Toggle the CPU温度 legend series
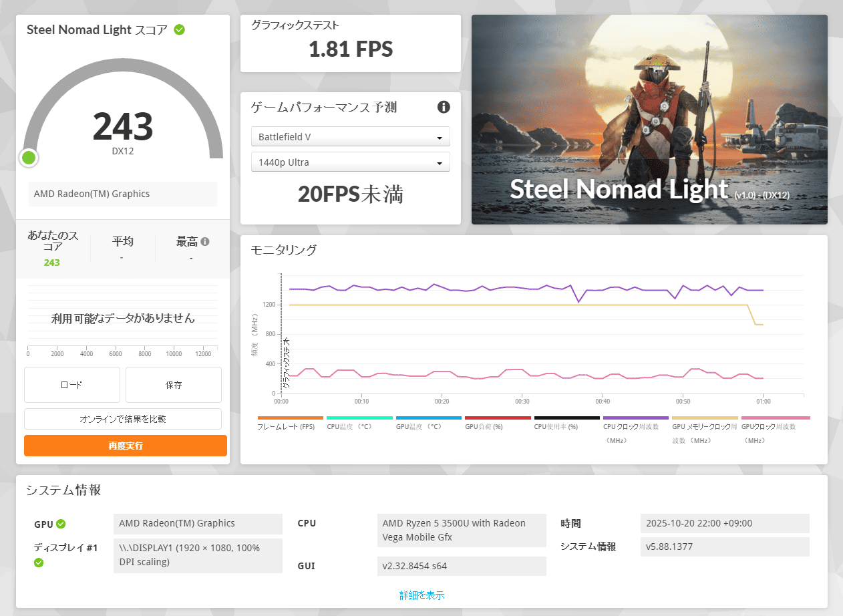Viewport: 843px width, 616px height. tap(349, 426)
